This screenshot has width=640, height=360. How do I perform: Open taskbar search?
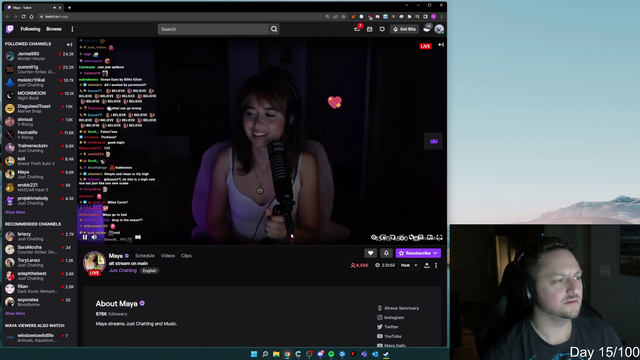(x=265, y=354)
